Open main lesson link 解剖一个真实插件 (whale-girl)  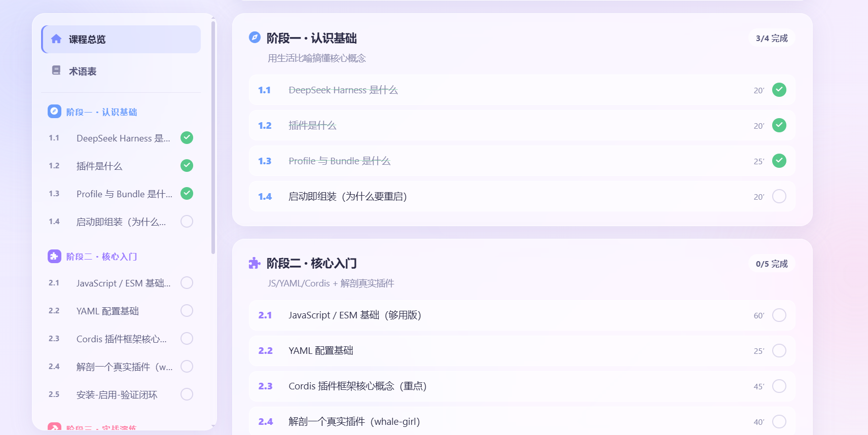click(x=354, y=421)
